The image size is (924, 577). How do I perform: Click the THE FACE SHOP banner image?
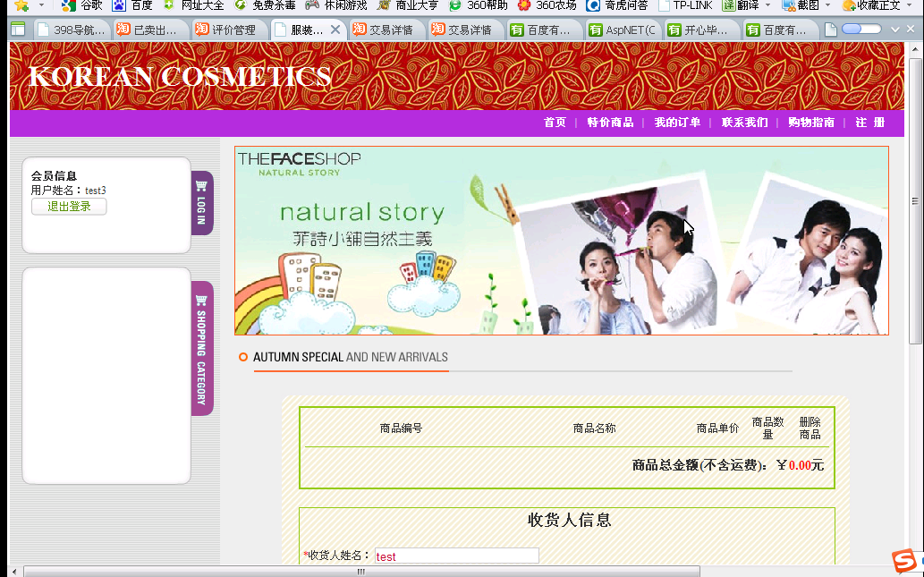[x=562, y=241]
